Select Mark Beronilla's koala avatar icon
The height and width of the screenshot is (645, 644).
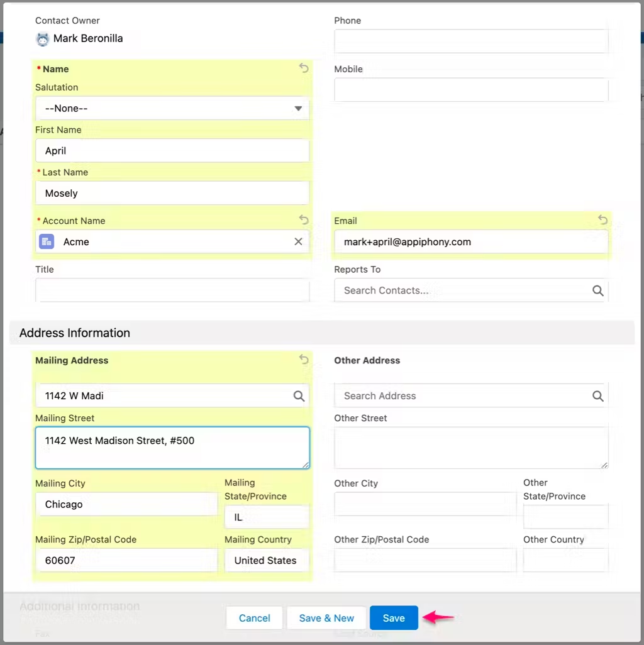[42, 38]
